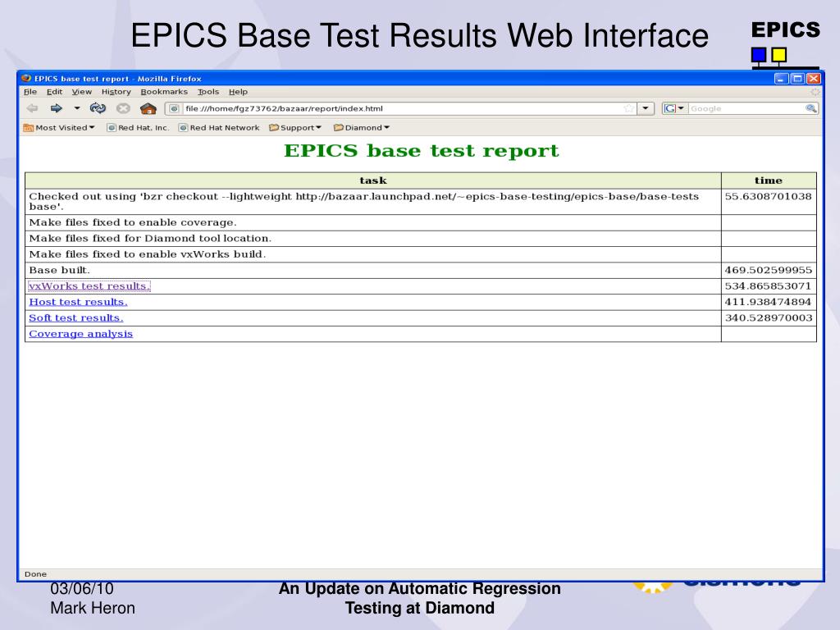Click the time value 534.865853071
The height and width of the screenshot is (630, 840).
coord(768,286)
